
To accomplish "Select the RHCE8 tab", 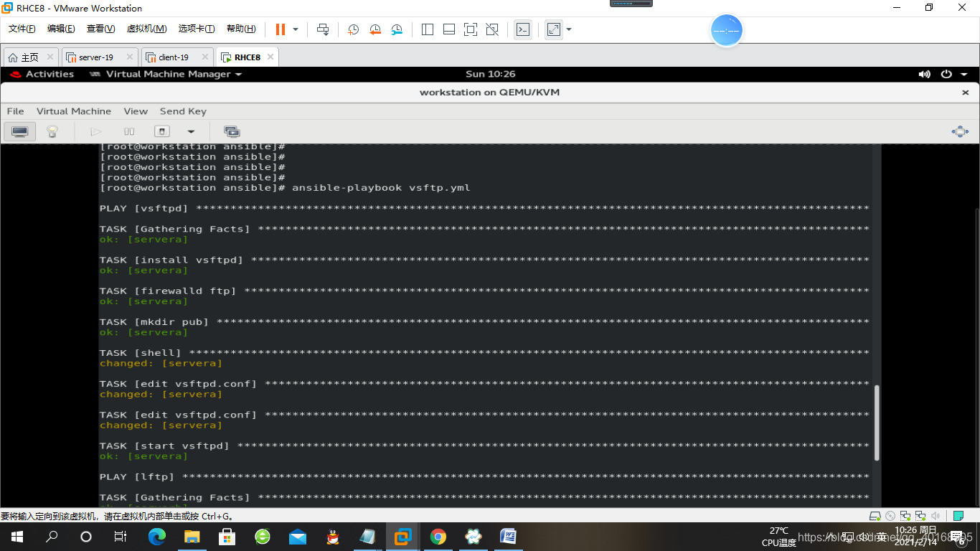I will pos(247,57).
